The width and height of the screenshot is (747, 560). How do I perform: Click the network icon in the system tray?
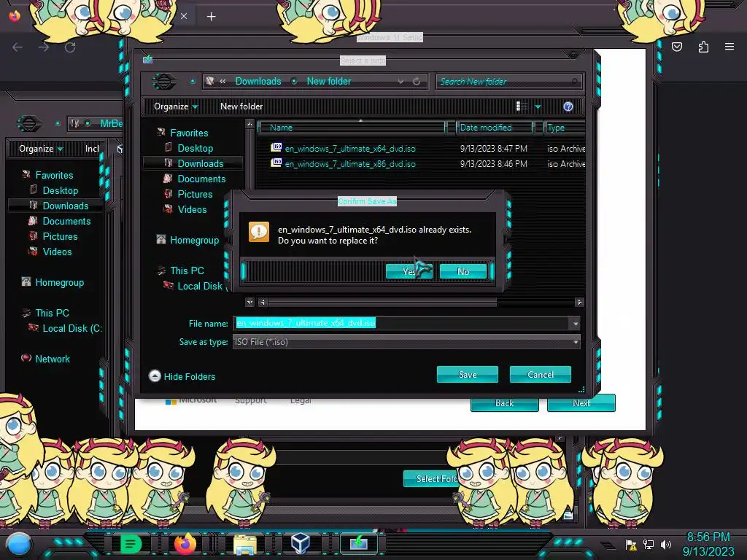649,545
